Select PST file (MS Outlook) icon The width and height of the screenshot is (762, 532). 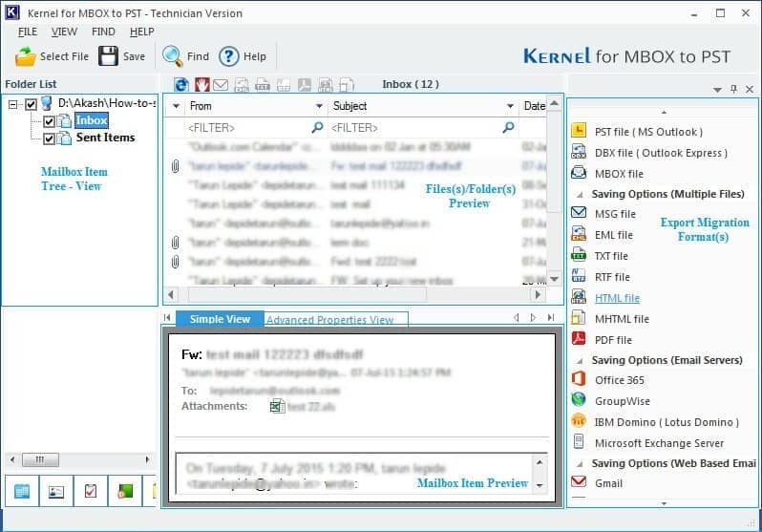pyautogui.click(x=579, y=130)
